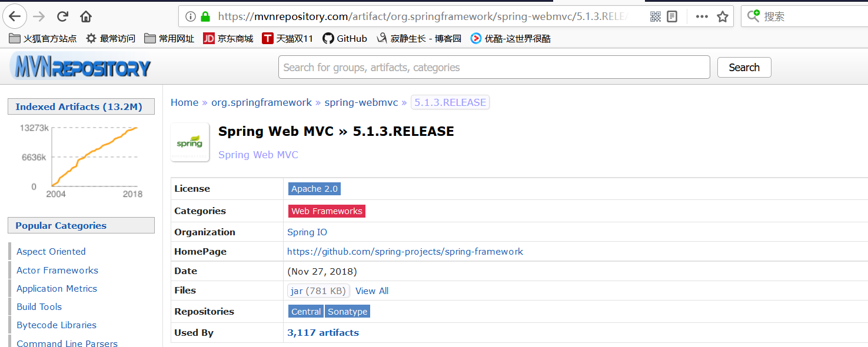The image size is (868, 347).
Task: Open the GitHub bookmark
Action: coord(345,39)
